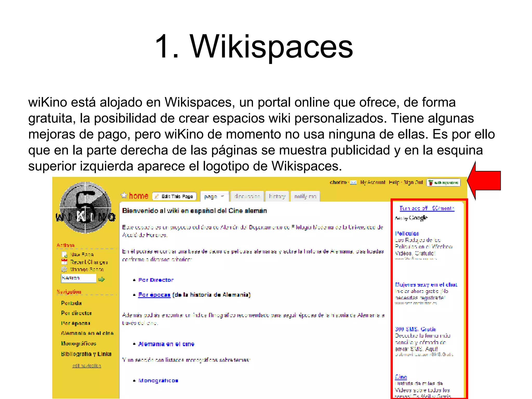Screen dimensions: 532x399
Task: Open the Por épocas link
Action: click(154, 295)
